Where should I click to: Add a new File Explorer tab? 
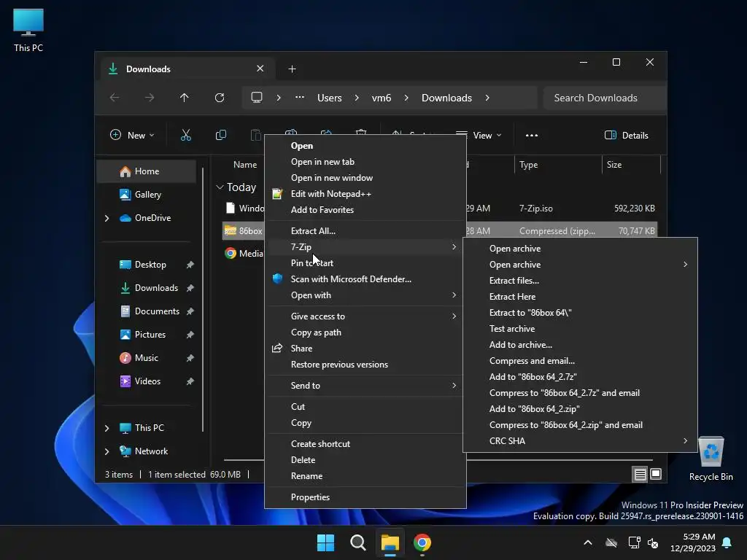point(292,69)
